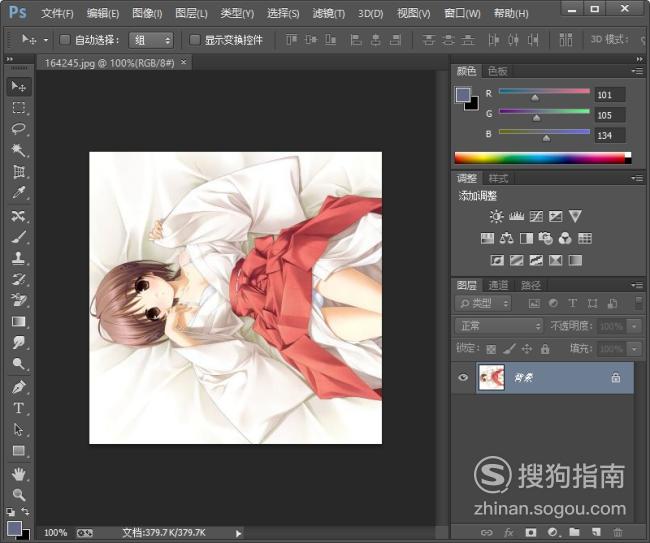
Task: Open the Color panel flyout menu
Action: (x=637, y=71)
